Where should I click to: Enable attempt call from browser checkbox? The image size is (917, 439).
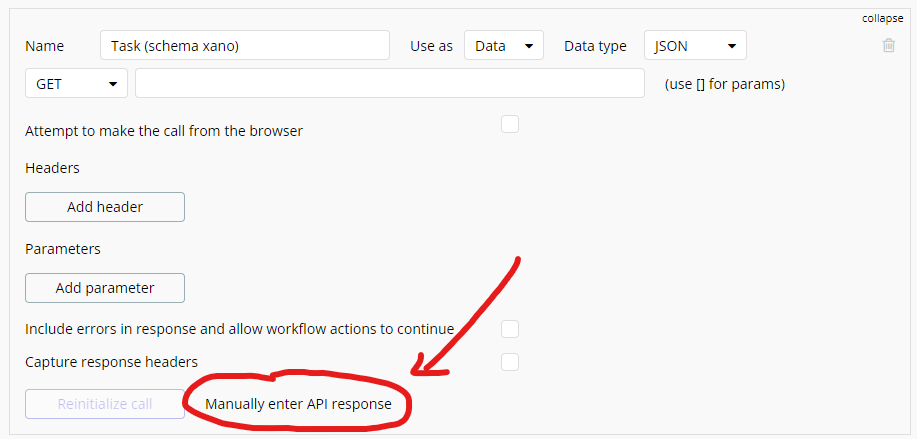tap(510, 125)
